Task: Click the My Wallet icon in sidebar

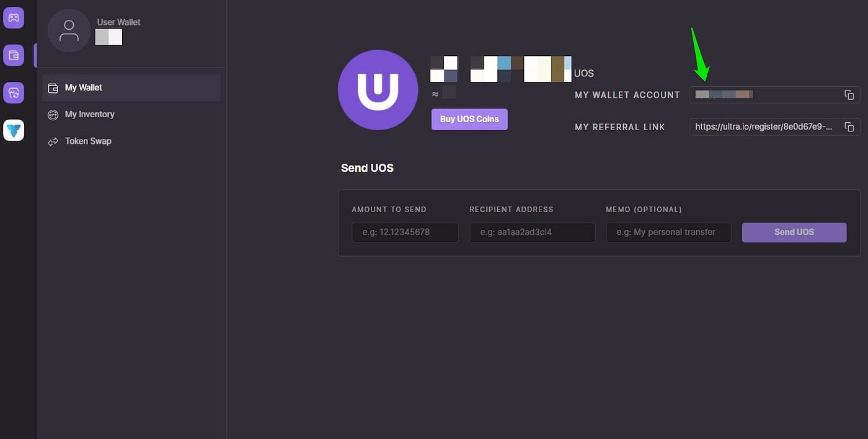Action: (53, 88)
